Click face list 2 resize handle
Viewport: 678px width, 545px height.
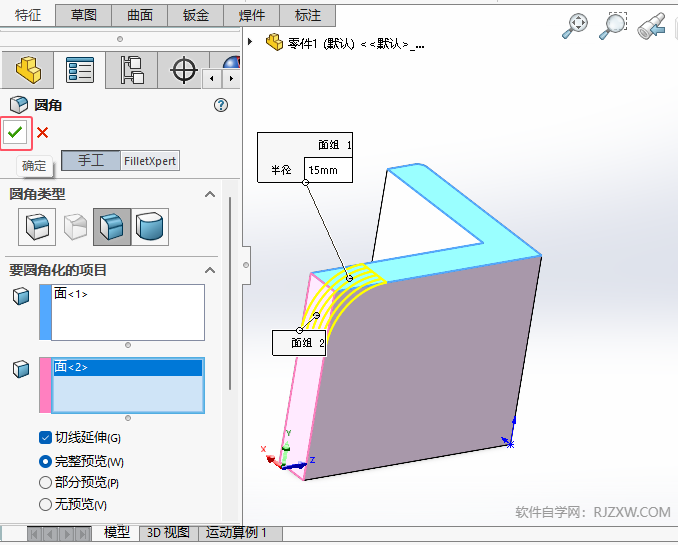(128, 418)
